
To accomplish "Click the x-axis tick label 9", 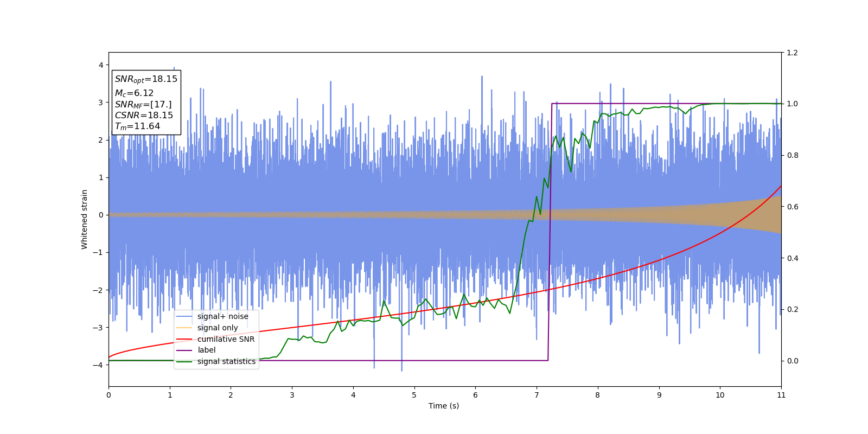I will pyautogui.click(x=659, y=395).
